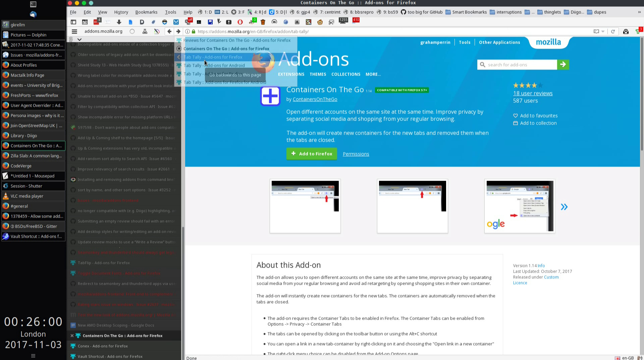Click the black car icon in the navigation bar
This screenshot has height=360, width=644.
pyautogui.click(x=626, y=32)
